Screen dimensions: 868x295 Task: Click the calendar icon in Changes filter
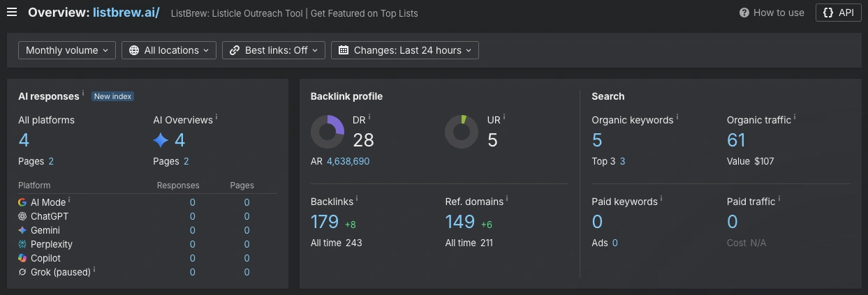coord(344,50)
